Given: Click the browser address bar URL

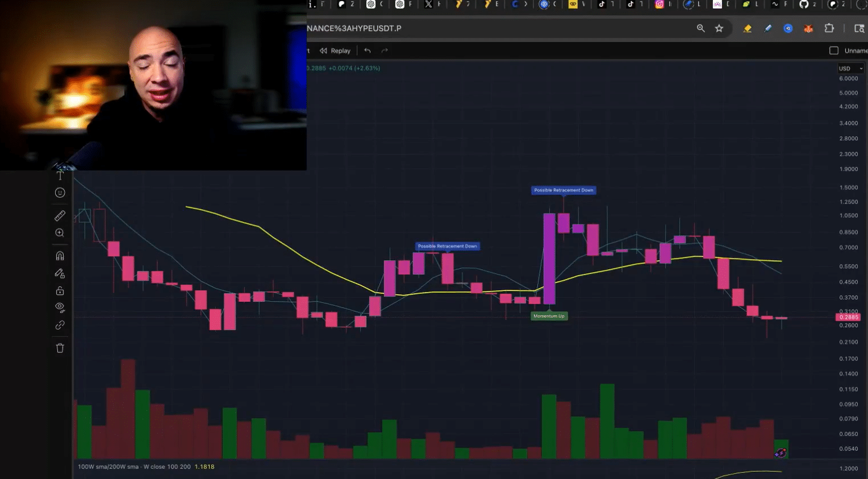Looking at the screenshot, I should [x=354, y=28].
